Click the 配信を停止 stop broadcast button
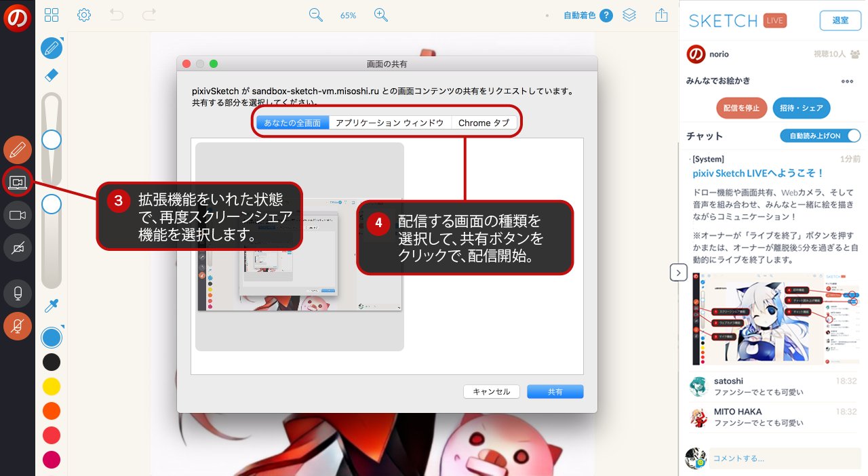This screenshot has height=476, width=868. click(742, 108)
